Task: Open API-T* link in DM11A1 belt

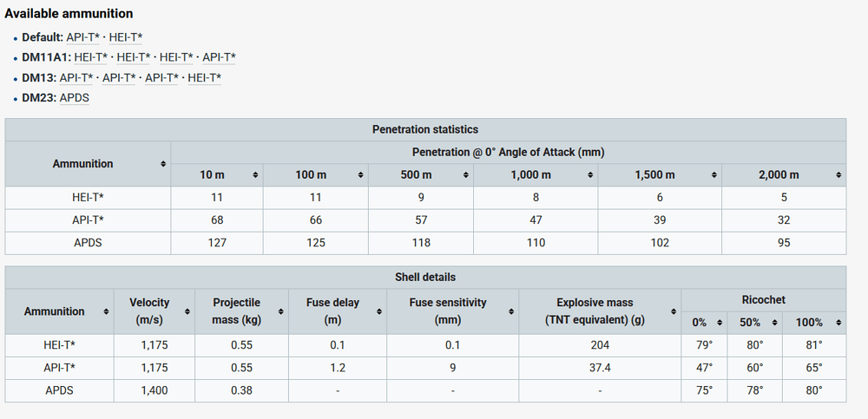Action: pos(220,56)
